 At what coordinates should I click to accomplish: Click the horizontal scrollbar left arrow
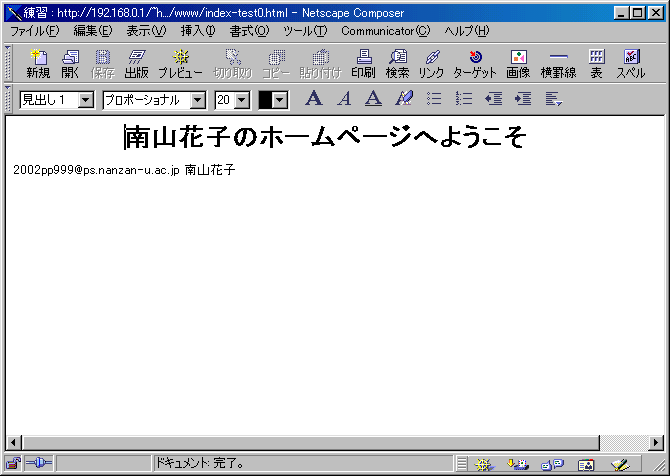14,443
